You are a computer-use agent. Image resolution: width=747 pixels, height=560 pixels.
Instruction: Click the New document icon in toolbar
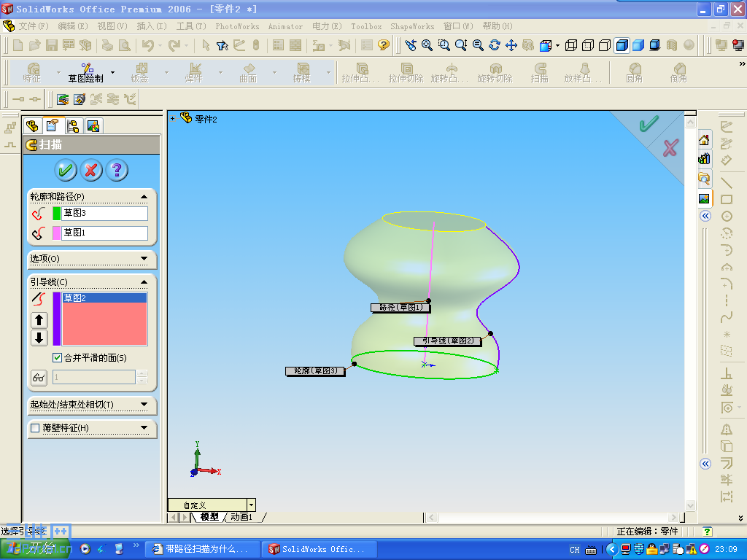tap(18, 45)
